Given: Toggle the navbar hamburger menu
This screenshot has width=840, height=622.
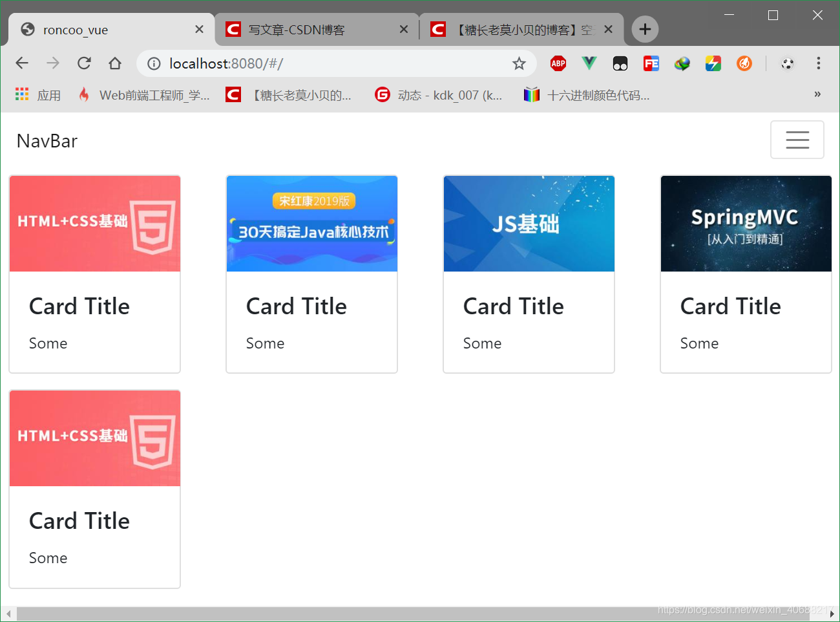Looking at the screenshot, I should point(797,140).
